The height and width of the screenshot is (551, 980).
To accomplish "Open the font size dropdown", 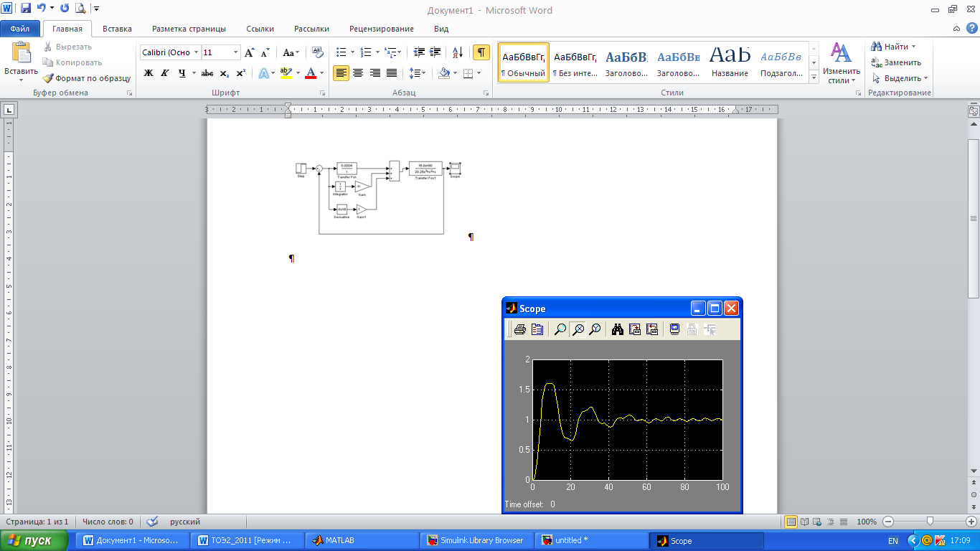I will coord(235,52).
